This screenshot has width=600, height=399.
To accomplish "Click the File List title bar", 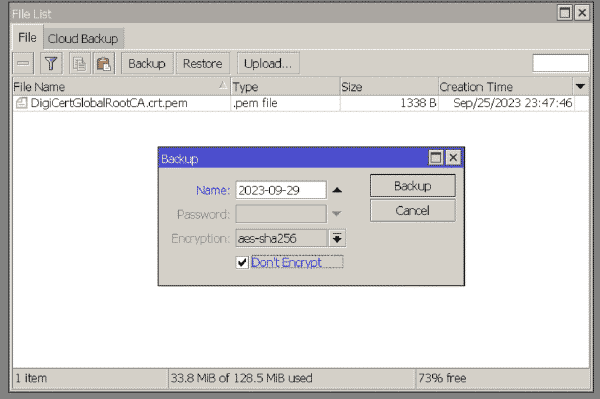I will (x=283, y=14).
